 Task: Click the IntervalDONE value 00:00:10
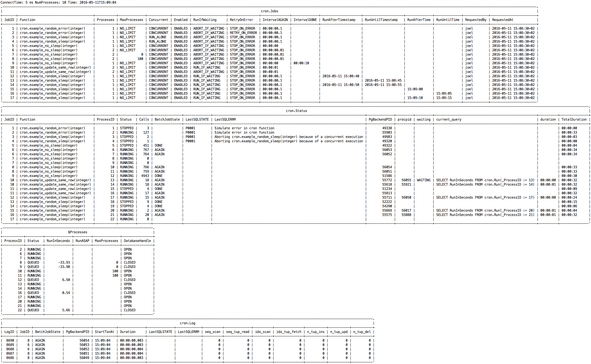click(x=301, y=63)
